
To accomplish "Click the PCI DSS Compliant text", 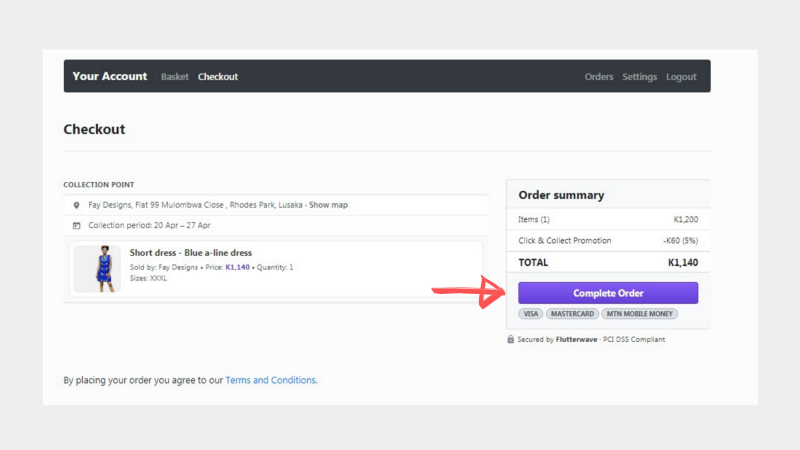I will pos(634,339).
